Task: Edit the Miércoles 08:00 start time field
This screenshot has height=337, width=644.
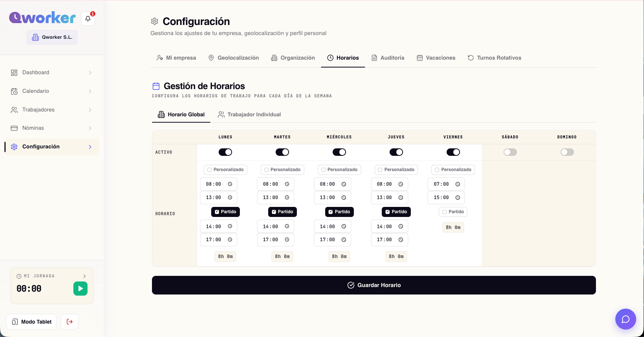Action: [333, 184]
